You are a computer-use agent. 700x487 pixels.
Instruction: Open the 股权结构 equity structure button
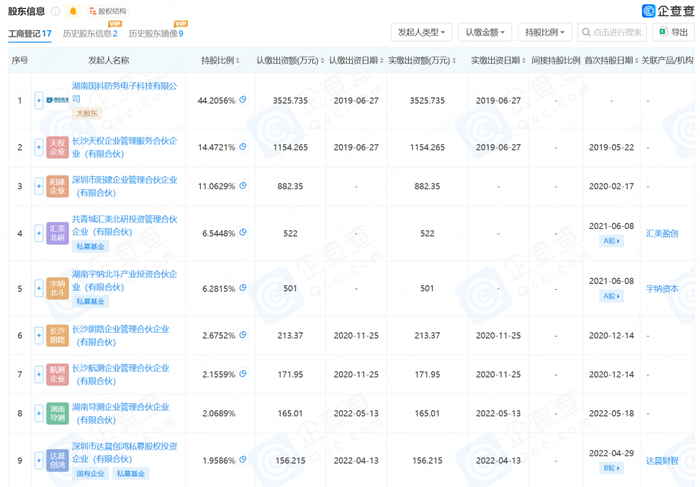point(108,11)
